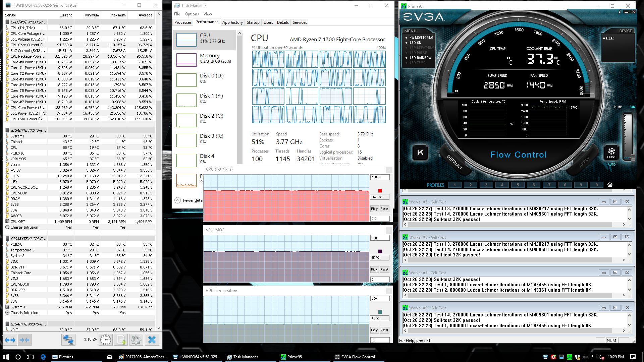Click the HWiNFO expand columns arrows icon
Image resolution: width=644 pixels, height=362 pixels.
coord(10,340)
